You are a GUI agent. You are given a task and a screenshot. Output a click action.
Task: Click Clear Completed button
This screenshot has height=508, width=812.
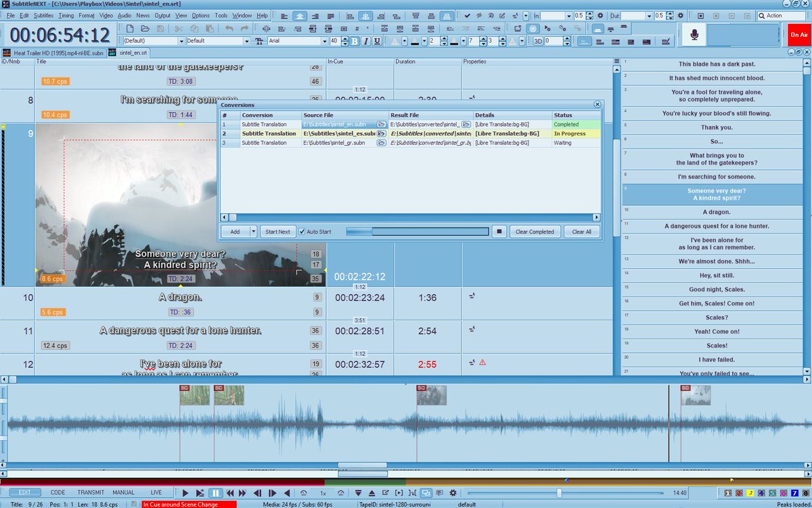click(x=535, y=232)
